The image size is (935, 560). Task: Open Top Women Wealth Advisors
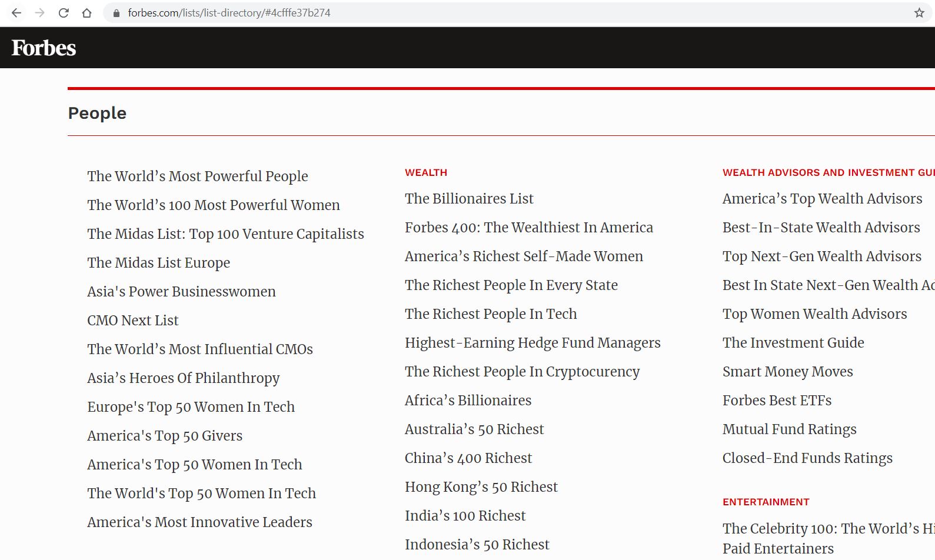tap(815, 314)
